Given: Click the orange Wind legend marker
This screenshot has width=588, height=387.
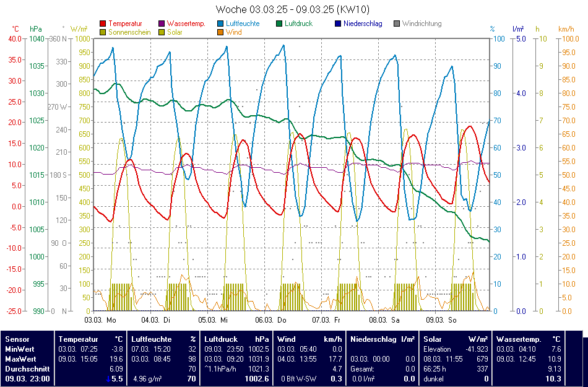Looking at the screenshot, I should click(x=221, y=32).
